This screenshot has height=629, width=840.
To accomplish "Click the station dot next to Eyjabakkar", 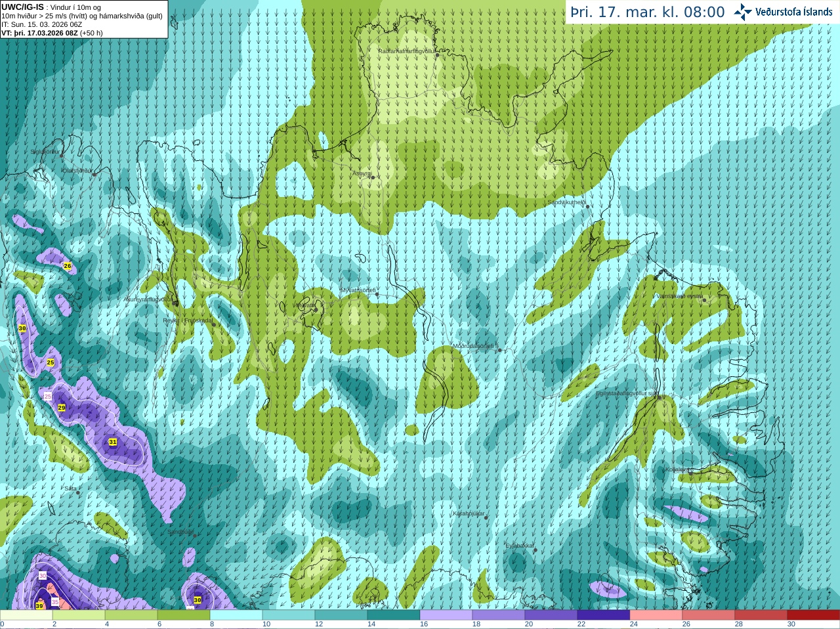I will coord(536,550).
